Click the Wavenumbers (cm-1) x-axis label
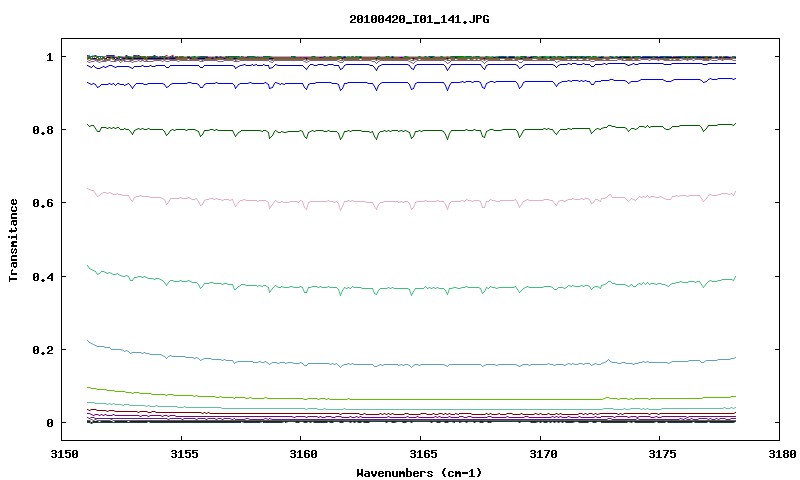 (x=419, y=473)
